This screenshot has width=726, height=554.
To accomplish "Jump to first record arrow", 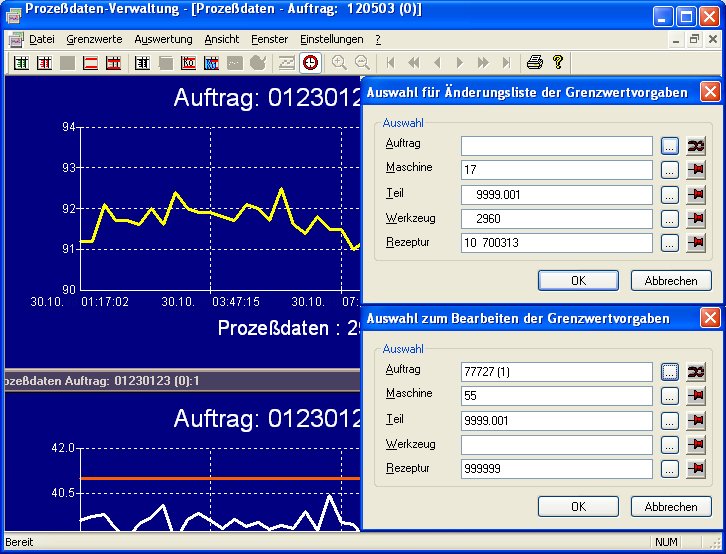I will coord(391,62).
